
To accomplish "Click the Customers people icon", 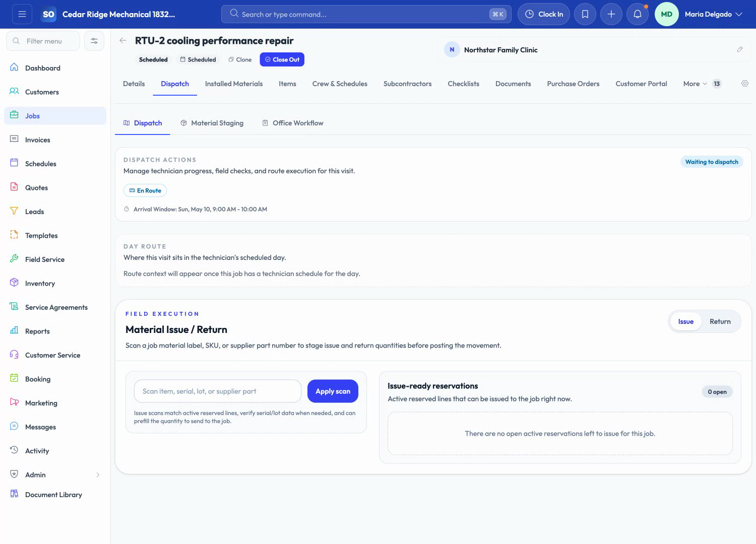I will click(x=14, y=91).
